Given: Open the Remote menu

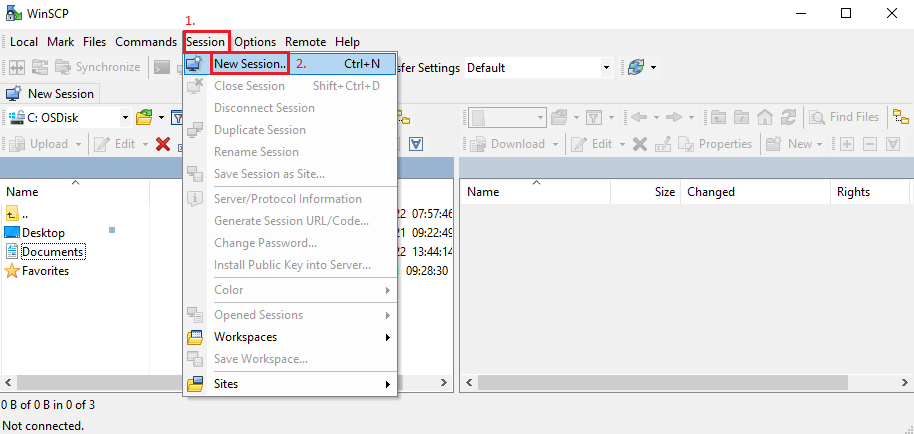Looking at the screenshot, I should (305, 42).
